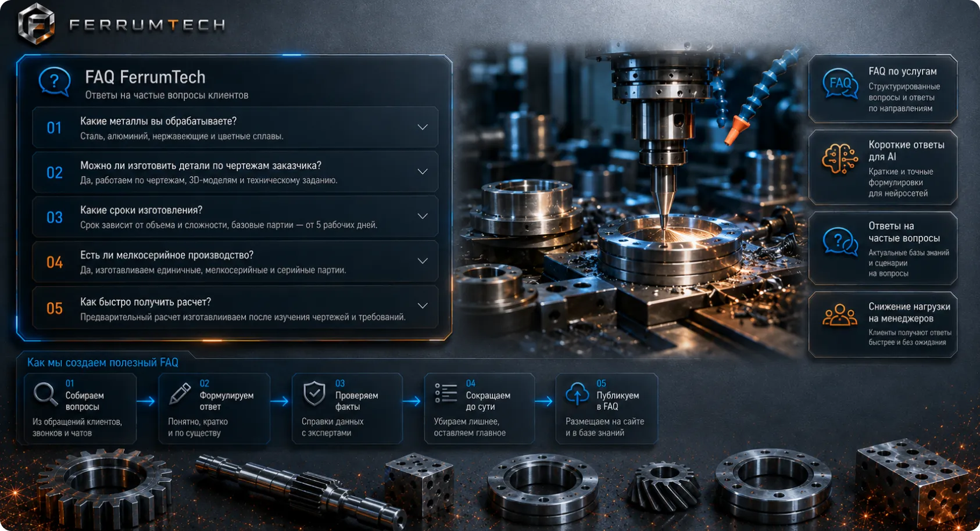
Task: Click the FAQ chat bubble icon in services card
Action: click(x=840, y=84)
